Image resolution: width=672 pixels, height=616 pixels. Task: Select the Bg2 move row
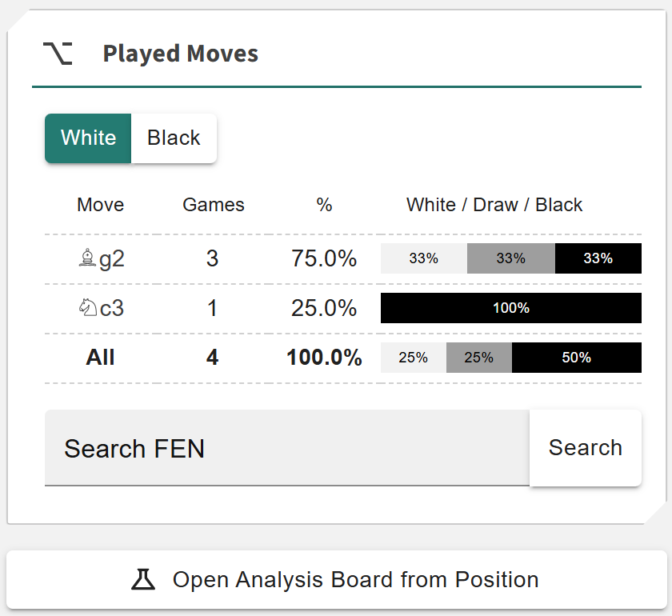point(212,259)
